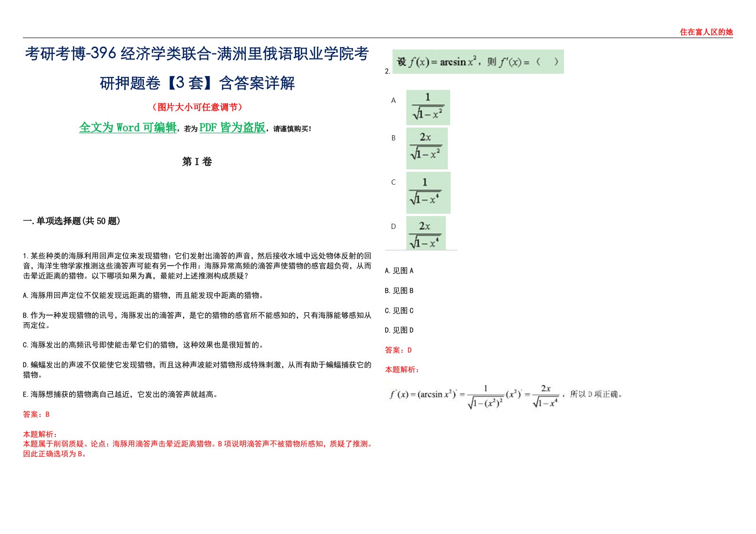The height and width of the screenshot is (534, 756).
Task: Select answer option 'A.见图A'
Action: coord(399,271)
